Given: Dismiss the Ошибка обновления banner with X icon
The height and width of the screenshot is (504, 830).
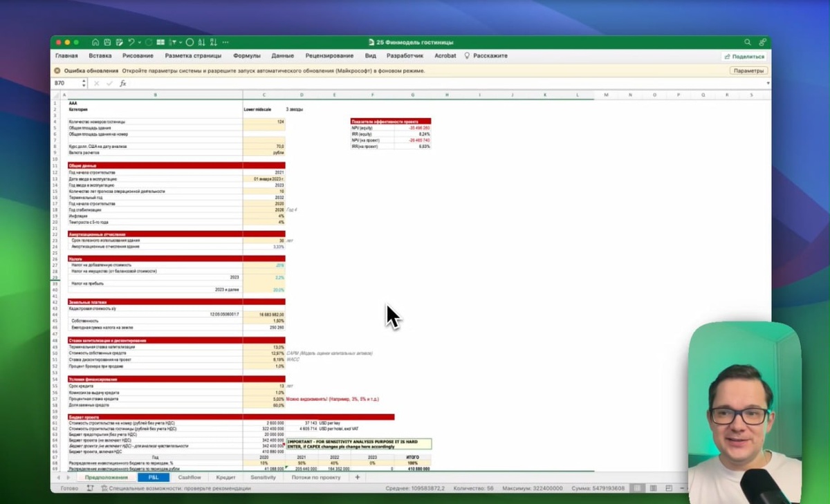Looking at the screenshot, I should 57,71.
